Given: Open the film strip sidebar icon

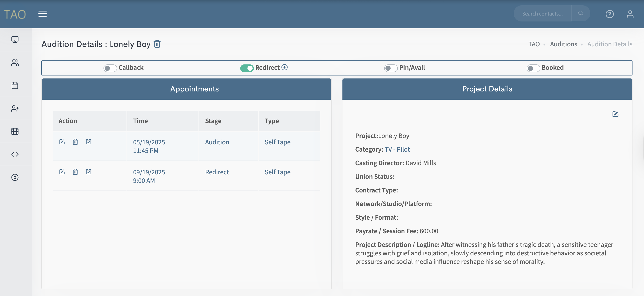Looking at the screenshot, I should point(15,132).
